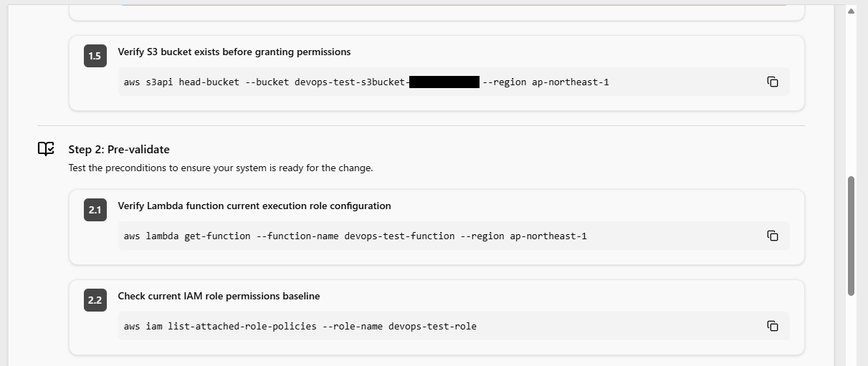
Task: Click the scrollbar track below the thumb
Action: pyautogui.click(x=851, y=329)
